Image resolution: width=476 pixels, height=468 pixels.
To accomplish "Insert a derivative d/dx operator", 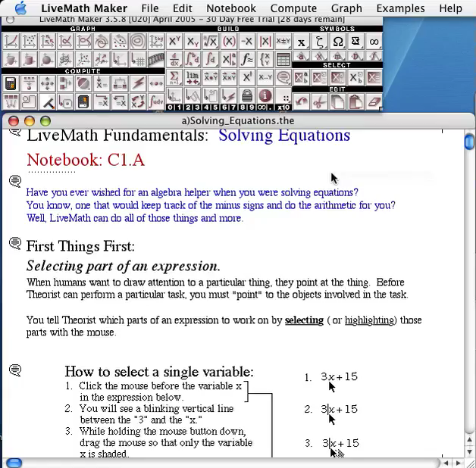I will (174, 59).
